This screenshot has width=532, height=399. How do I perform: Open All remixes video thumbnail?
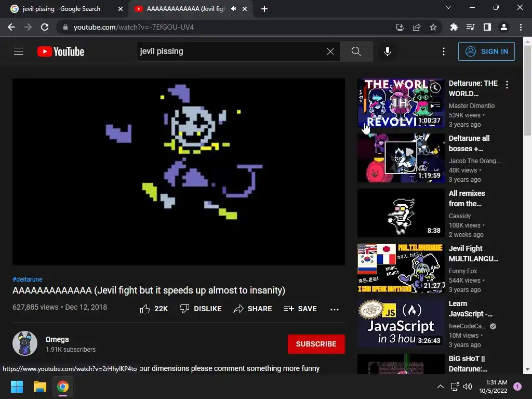[401, 213]
